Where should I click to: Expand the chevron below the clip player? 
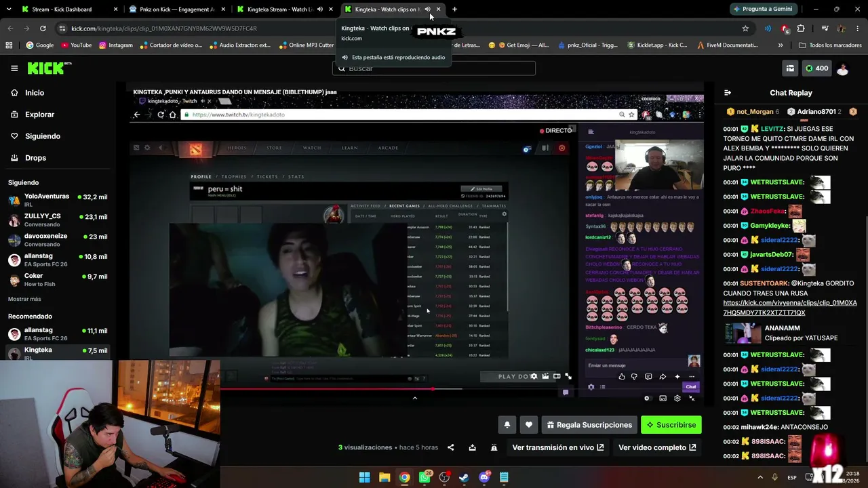click(415, 399)
